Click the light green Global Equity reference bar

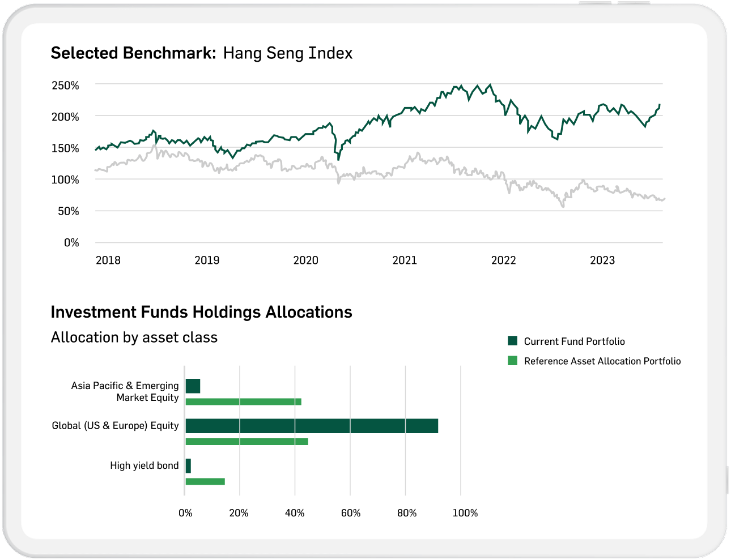click(246, 442)
